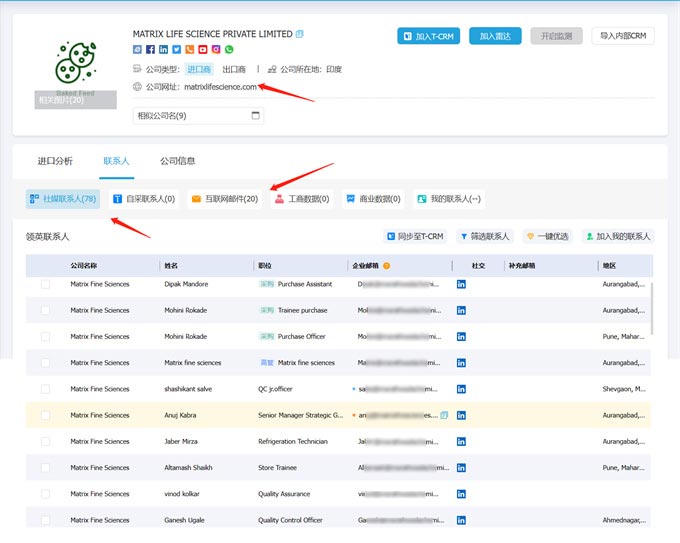Open the 商业数据(0) sub-tab

click(373, 199)
